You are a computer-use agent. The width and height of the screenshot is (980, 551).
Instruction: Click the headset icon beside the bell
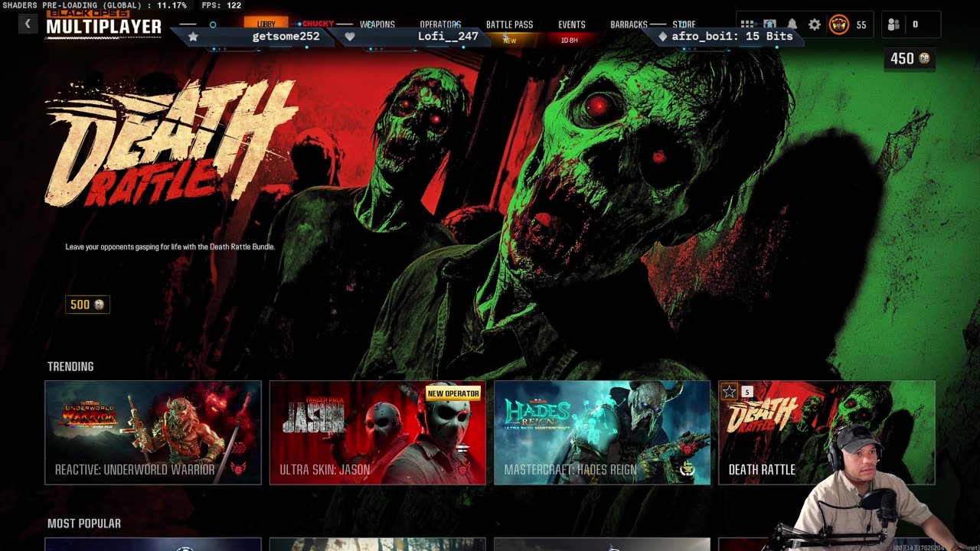pyautogui.click(x=769, y=24)
